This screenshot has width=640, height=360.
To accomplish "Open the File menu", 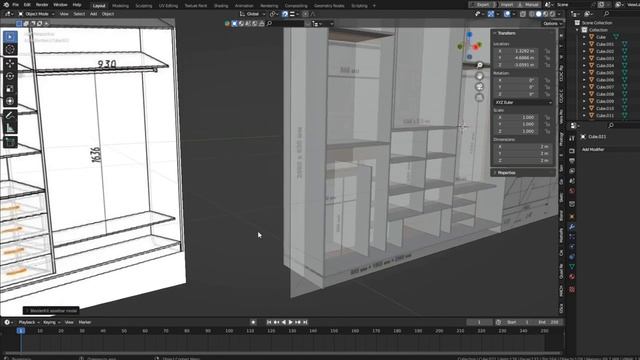I will tap(16, 4).
